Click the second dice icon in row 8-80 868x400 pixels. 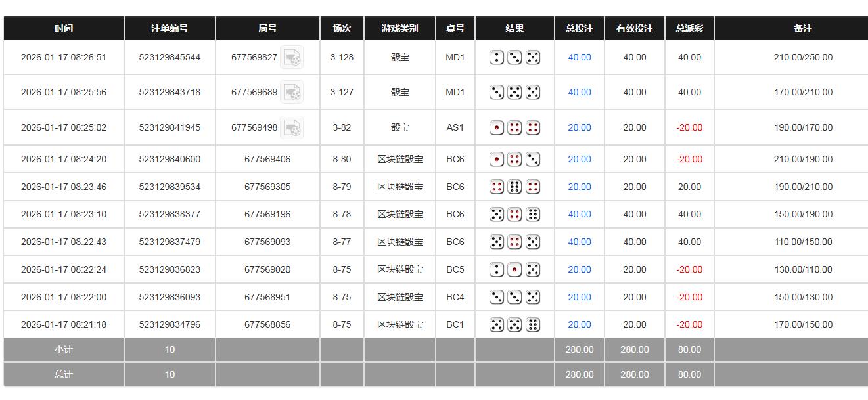(x=514, y=158)
